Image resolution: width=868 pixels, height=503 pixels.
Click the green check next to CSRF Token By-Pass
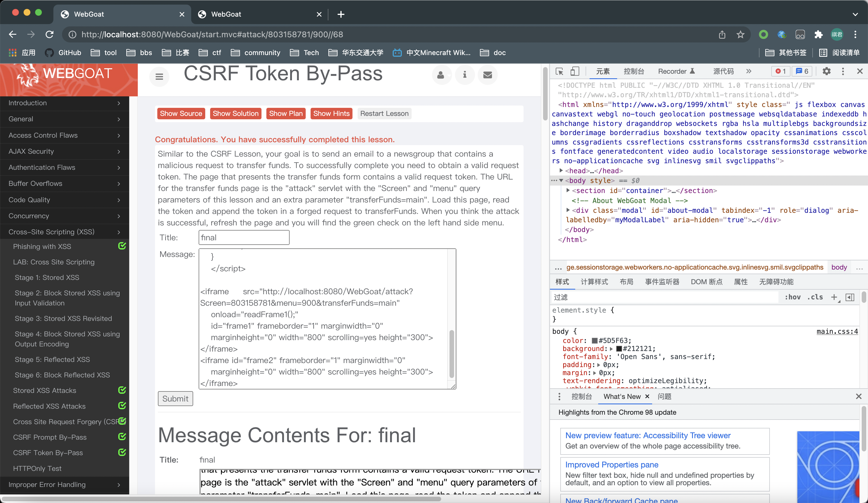click(x=122, y=452)
